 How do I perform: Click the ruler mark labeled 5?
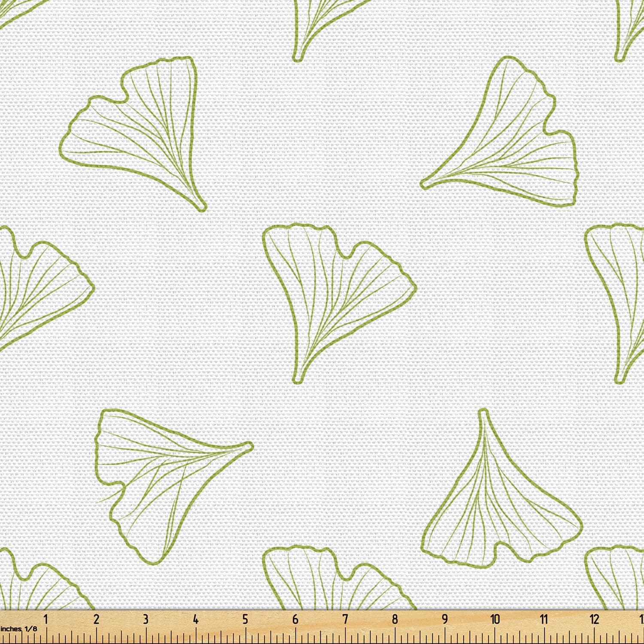pyautogui.click(x=245, y=619)
